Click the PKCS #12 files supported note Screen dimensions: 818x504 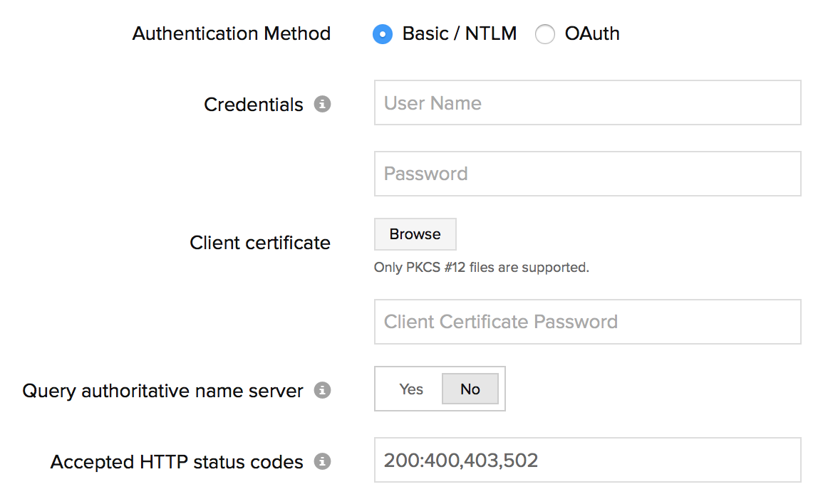click(x=482, y=268)
